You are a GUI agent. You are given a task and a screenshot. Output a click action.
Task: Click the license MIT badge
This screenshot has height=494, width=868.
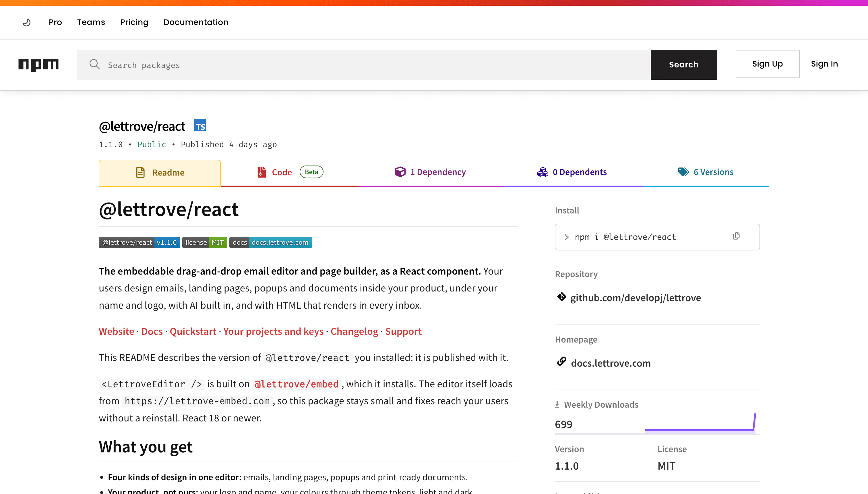pos(204,242)
